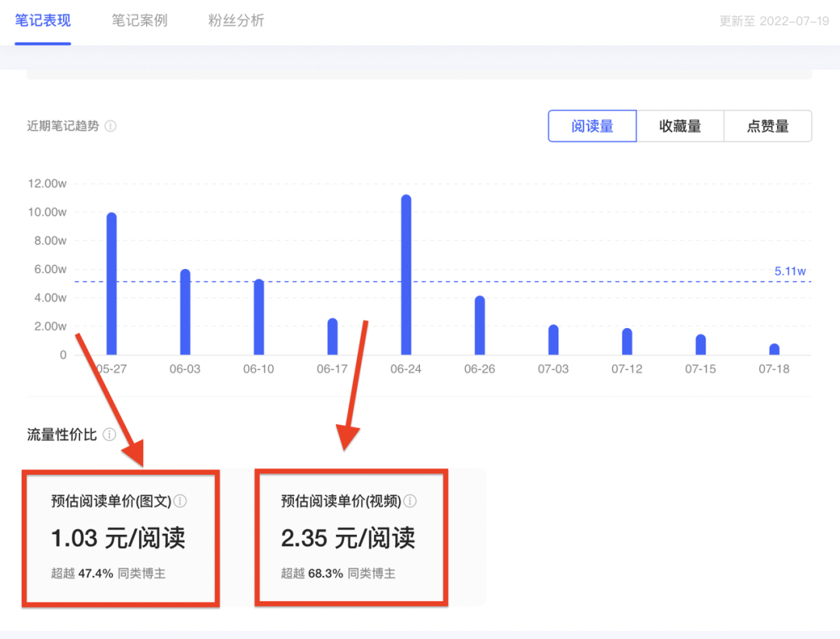Go to the 粉丝分析 tab

pos(236,21)
